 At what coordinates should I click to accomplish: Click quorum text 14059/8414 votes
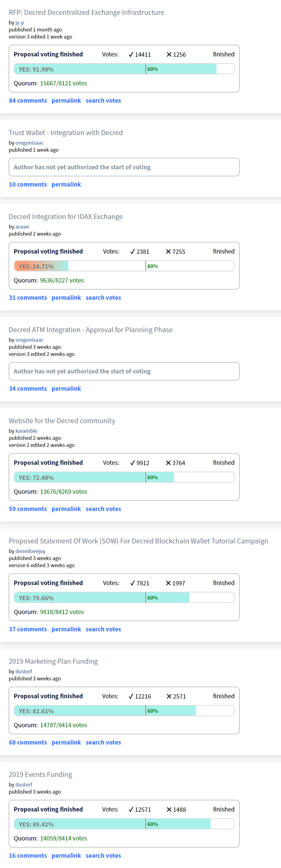tap(63, 838)
